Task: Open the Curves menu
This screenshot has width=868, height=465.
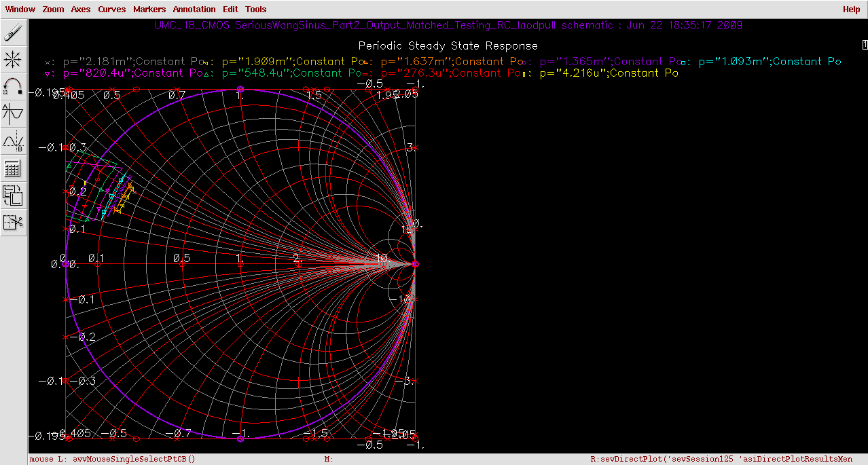Action: (111, 10)
